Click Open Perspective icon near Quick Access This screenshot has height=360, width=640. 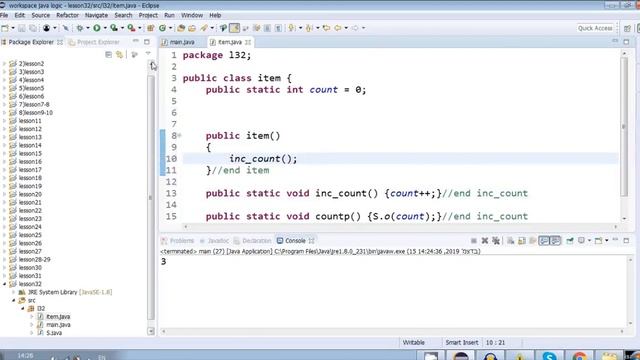(x=627, y=28)
